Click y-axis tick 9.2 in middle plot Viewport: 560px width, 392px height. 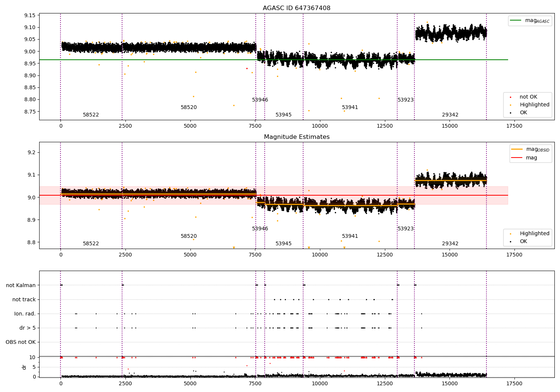click(31, 153)
